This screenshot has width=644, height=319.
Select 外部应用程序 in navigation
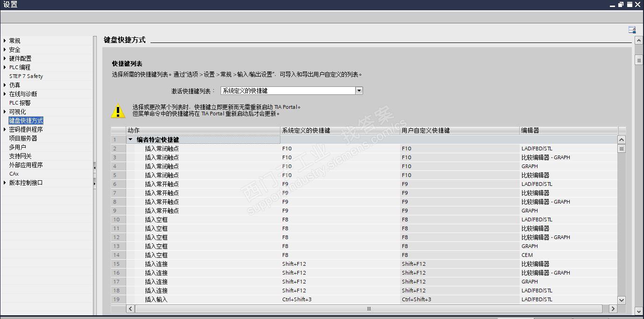point(26,165)
